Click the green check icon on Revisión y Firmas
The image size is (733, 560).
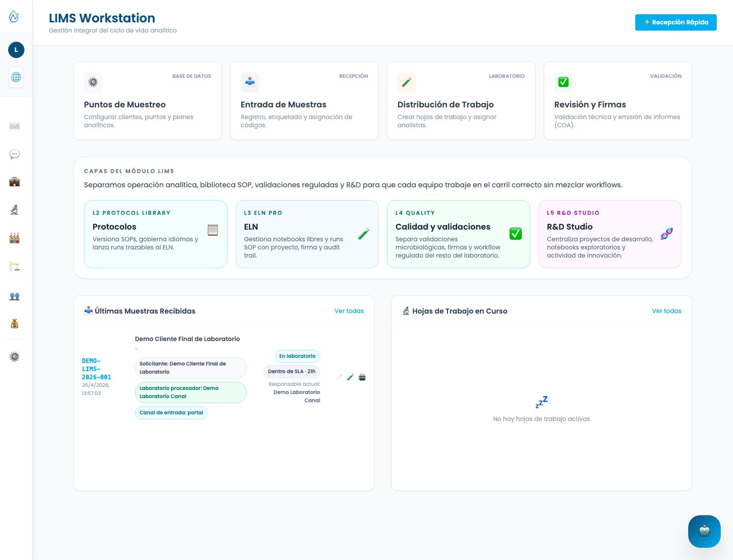[x=563, y=82]
